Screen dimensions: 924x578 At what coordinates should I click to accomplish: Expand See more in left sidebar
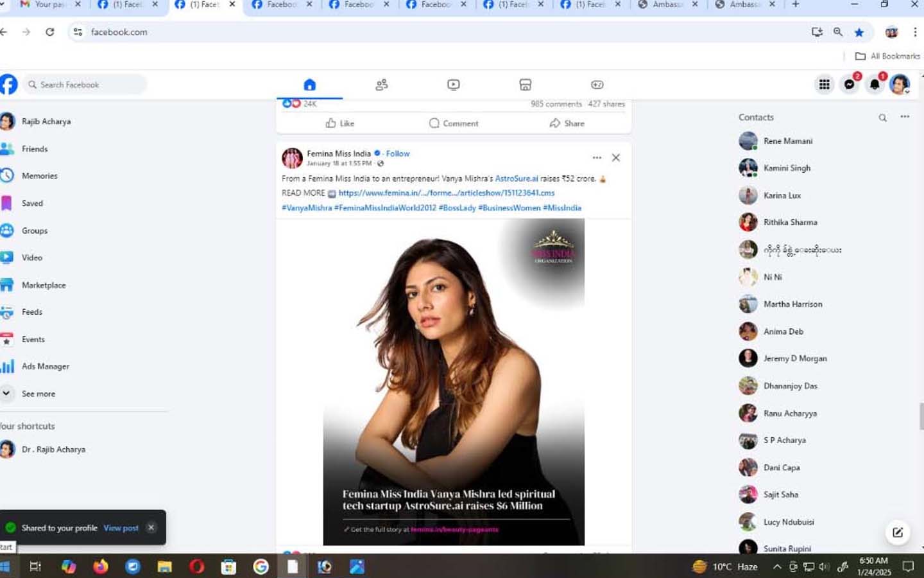38,394
